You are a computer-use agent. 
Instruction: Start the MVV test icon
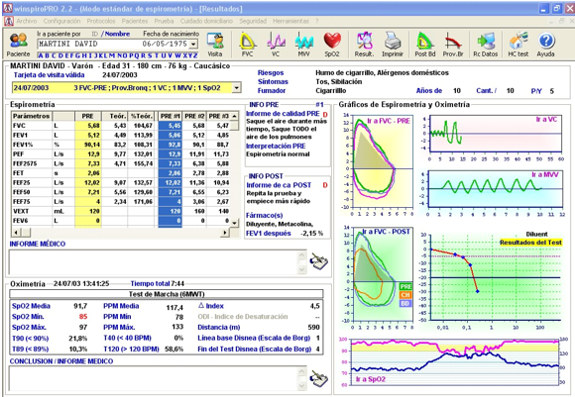(304, 44)
